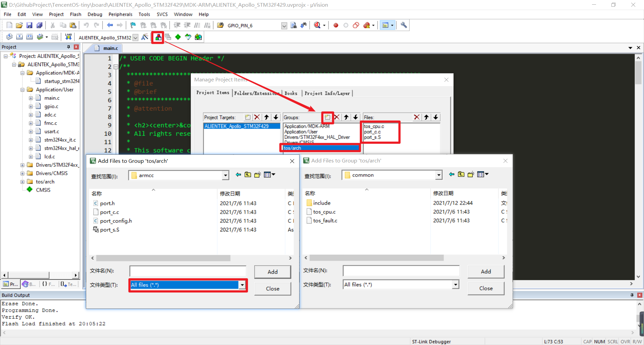Open the Peripherals menu
This screenshot has width=644, height=345.
pyautogui.click(x=120, y=14)
